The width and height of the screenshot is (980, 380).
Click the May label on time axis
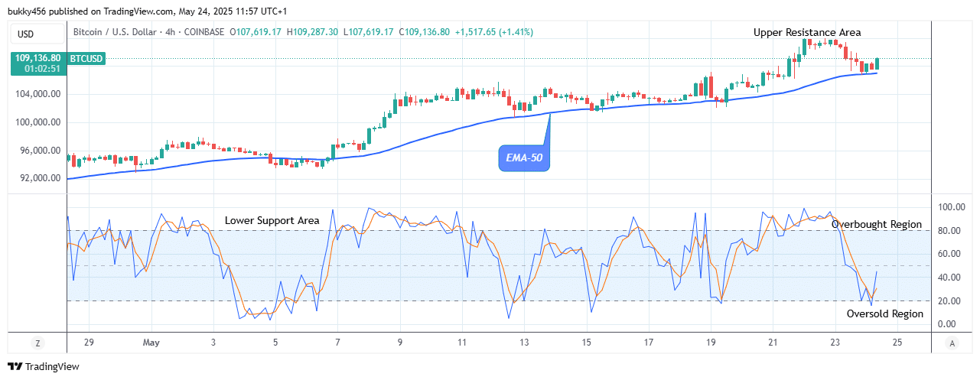pyautogui.click(x=151, y=342)
